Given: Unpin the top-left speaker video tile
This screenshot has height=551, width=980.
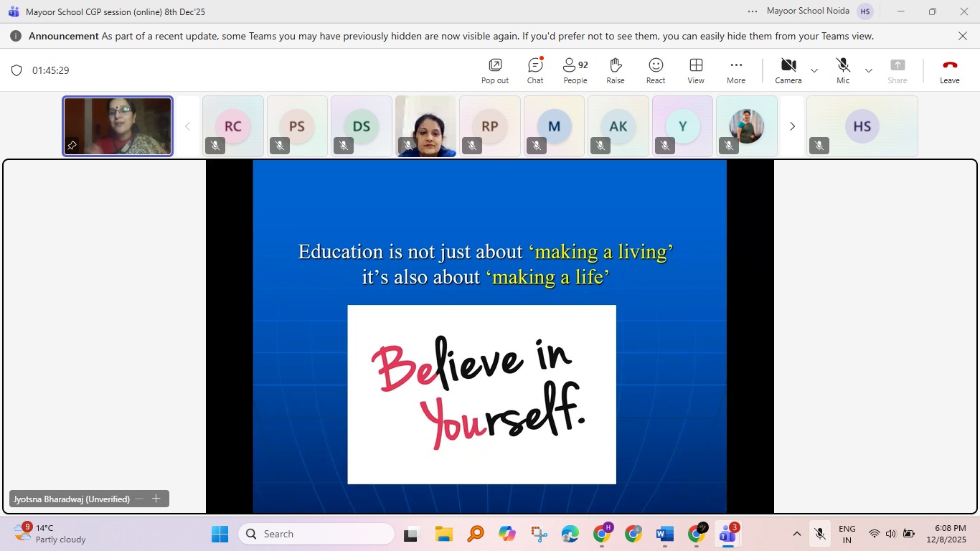Looking at the screenshot, I should click(72, 146).
